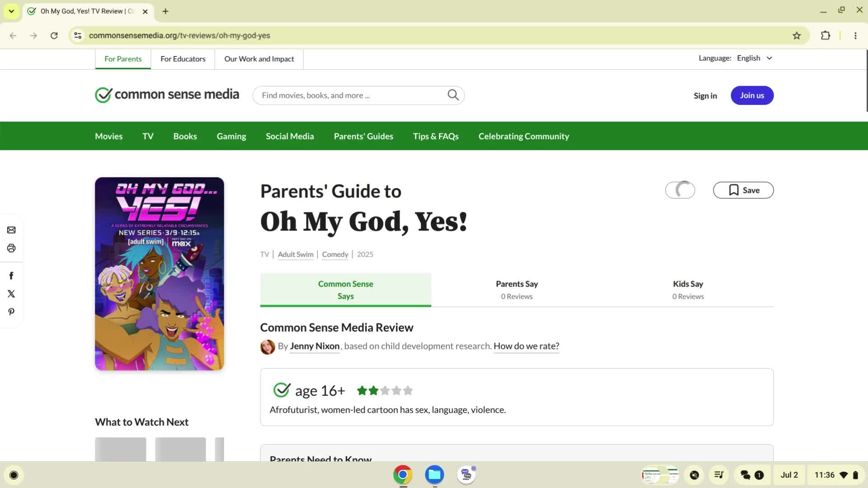The image size is (868, 488).
Task: Open the Books menu
Action: point(185,136)
